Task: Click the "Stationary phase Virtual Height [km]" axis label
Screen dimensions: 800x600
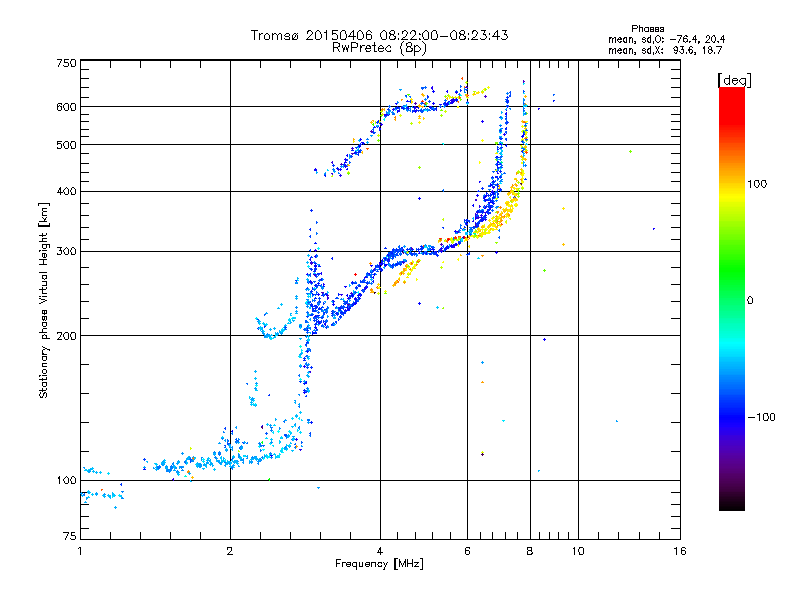Action: (44, 301)
